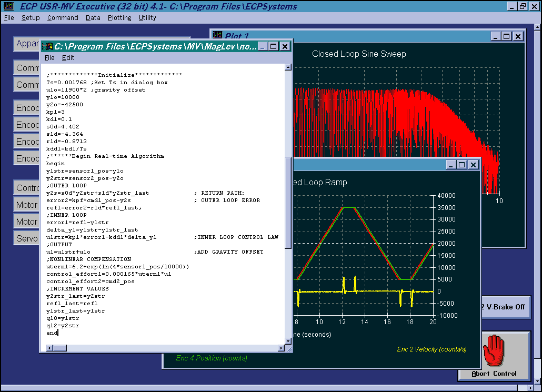The width and height of the screenshot is (542, 392).
Task: Click the 'Enc 4 Position (counts)' legend label
Action: (212, 358)
